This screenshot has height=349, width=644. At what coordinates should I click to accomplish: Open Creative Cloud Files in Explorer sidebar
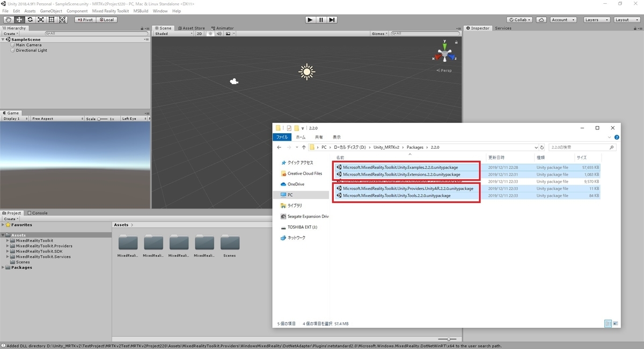[304, 173]
